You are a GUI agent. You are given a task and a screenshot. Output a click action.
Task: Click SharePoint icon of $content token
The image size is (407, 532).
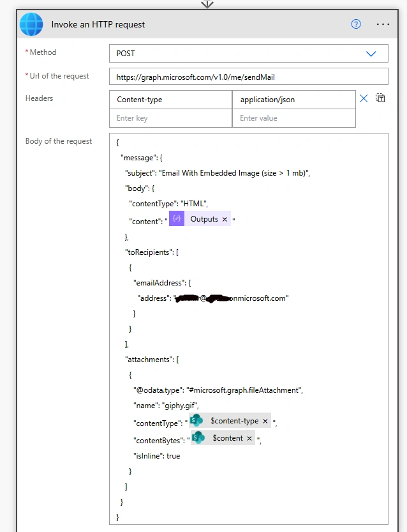[198, 437]
